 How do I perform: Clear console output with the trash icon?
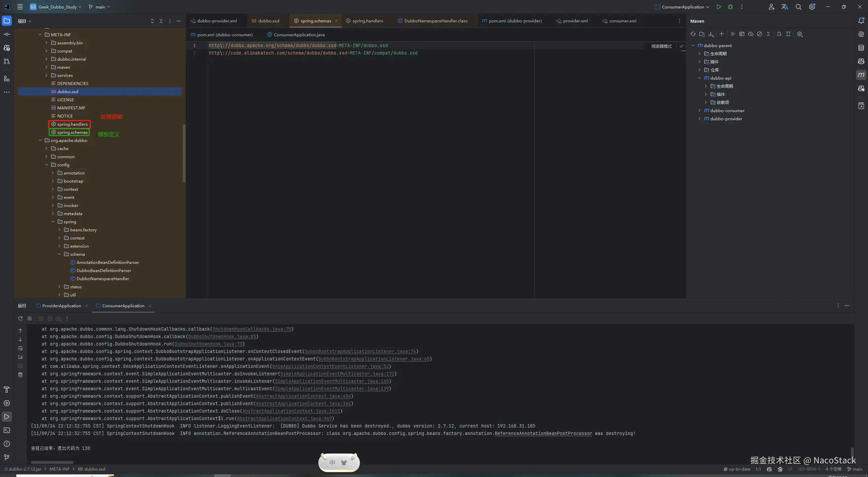(x=20, y=375)
